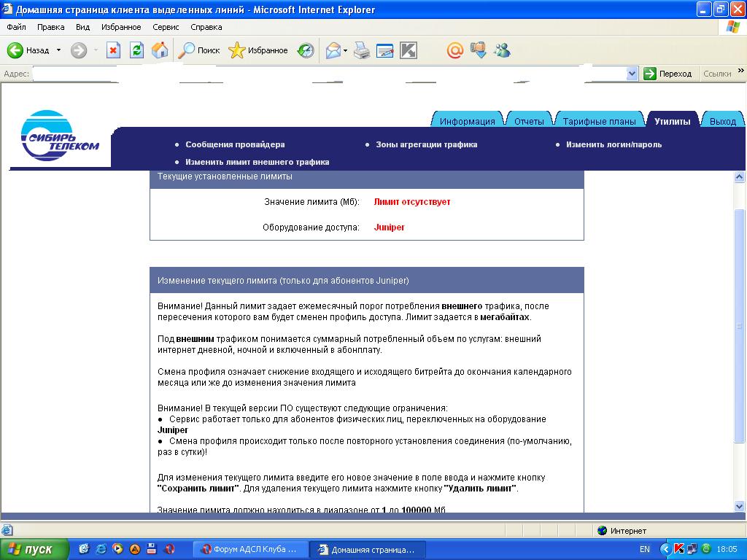The image size is (747, 560).
Task: Click the page's scroll down arrow
Action: [739, 506]
